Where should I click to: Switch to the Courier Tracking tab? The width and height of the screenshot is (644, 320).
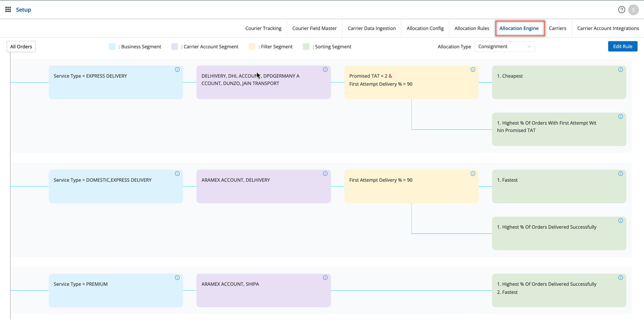[263, 29]
